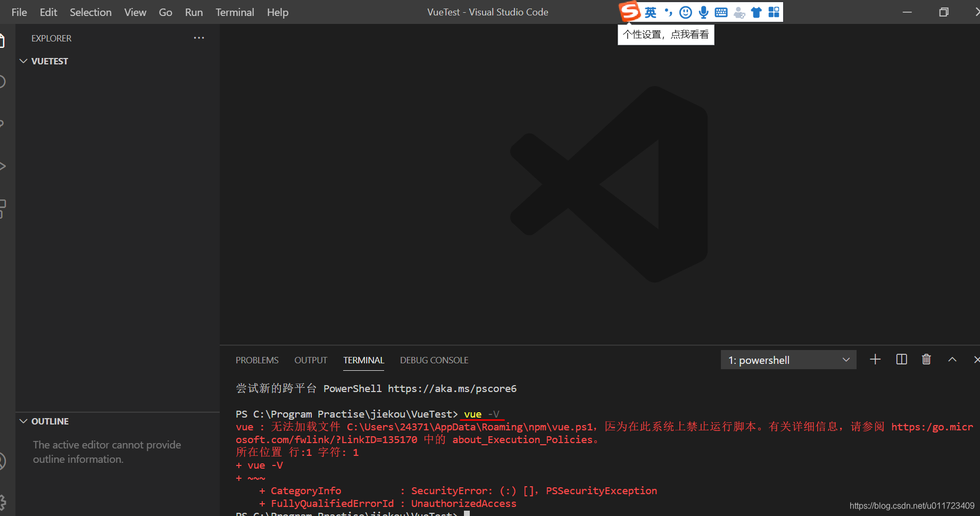Open Sogou skin shirt icon
Screen dimensions: 980x516
click(756, 12)
